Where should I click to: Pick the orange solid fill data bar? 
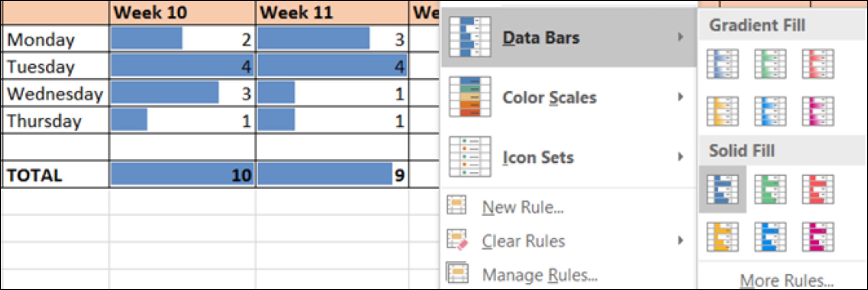point(722,237)
